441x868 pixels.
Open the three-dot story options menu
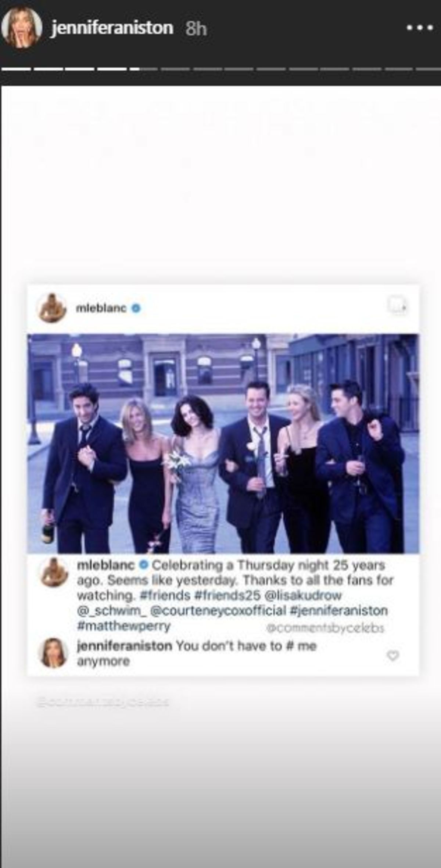[420, 28]
